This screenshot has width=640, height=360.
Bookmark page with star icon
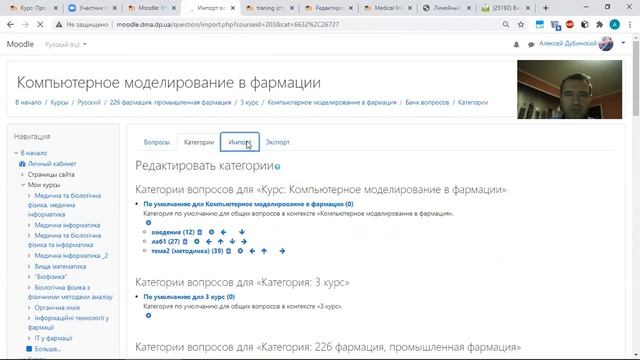tap(521, 24)
